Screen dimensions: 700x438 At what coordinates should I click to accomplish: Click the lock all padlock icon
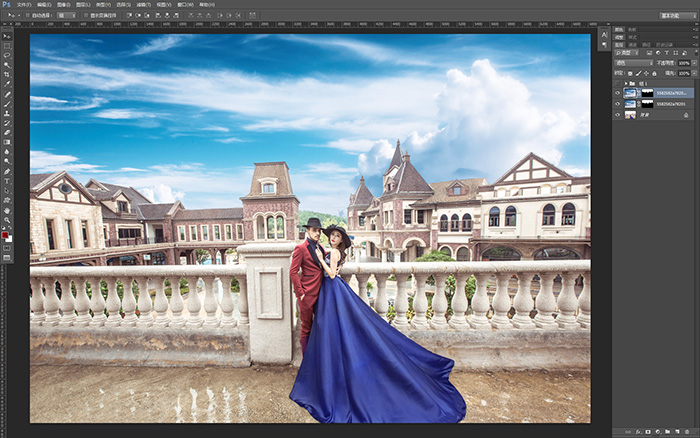tap(654, 73)
